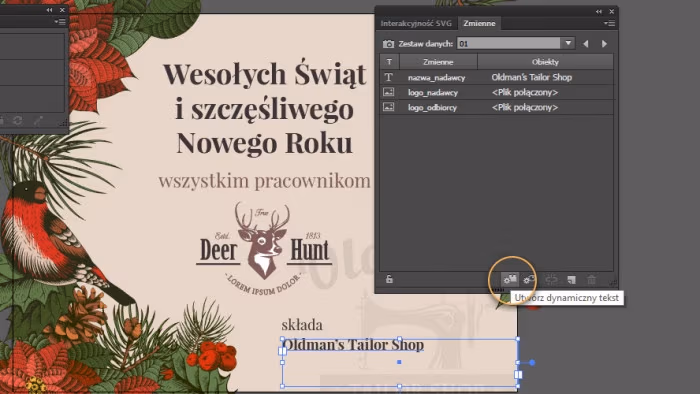This screenshot has width=700, height=394.
Task: Click the Make Visibility Dynamic icon
Action: pos(529,280)
